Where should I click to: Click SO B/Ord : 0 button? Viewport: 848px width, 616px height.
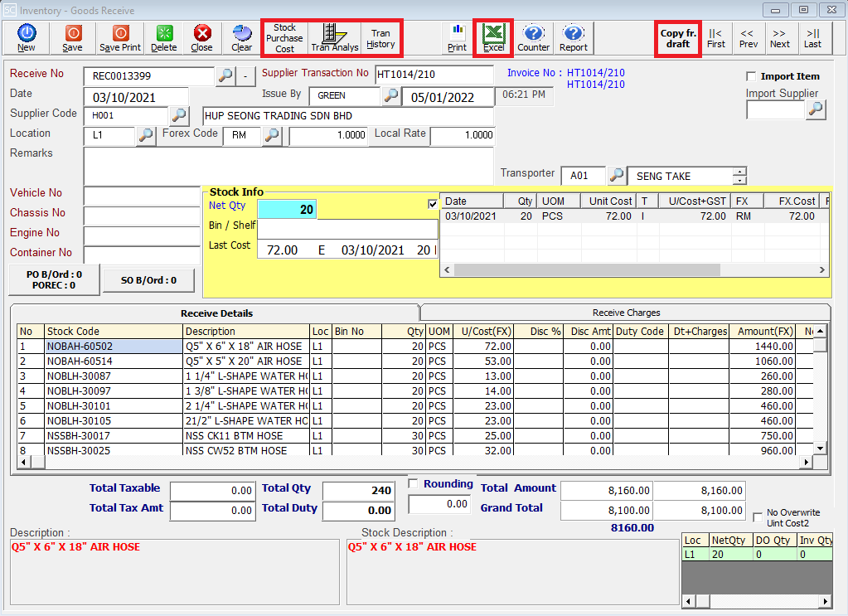pyautogui.click(x=148, y=280)
